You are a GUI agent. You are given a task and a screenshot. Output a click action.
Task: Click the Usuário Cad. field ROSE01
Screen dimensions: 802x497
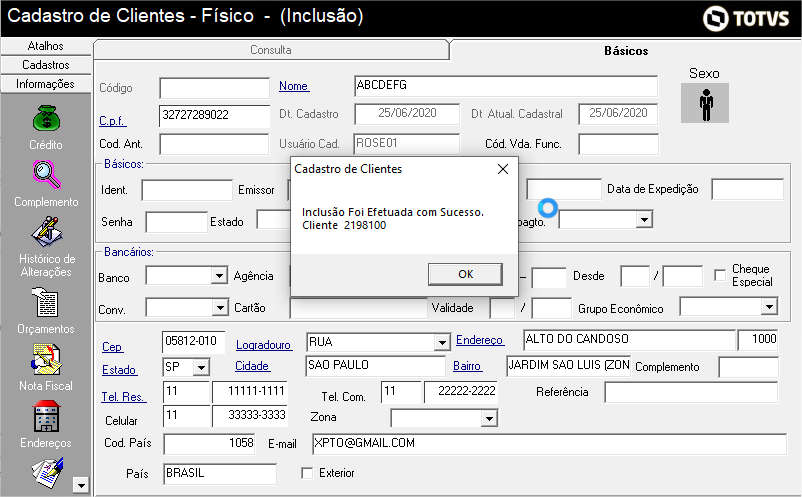point(407,144)
